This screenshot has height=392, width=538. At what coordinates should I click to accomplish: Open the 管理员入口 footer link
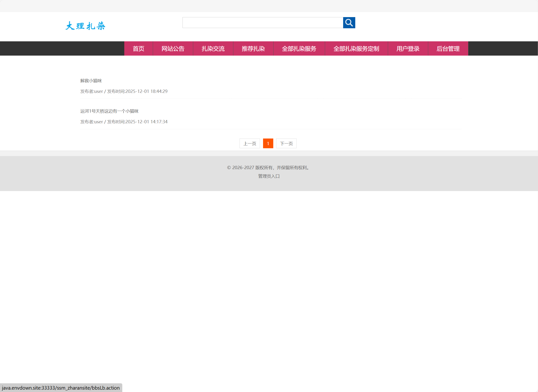pyautogui.click(x=269, y=176)
